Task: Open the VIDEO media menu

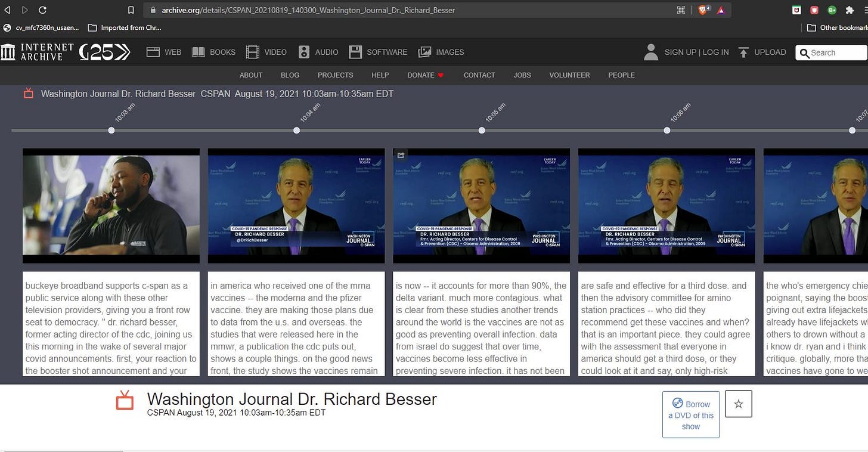Action: (x=266, y=52)
